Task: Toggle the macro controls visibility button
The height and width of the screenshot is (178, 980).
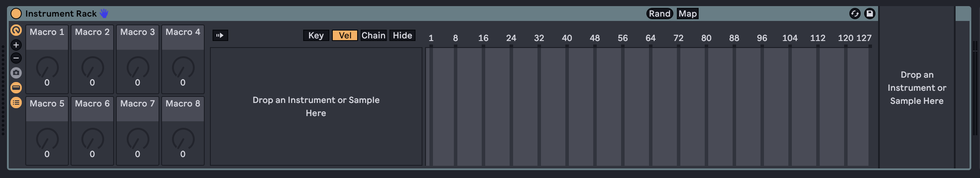Action: (x=16, y=30)
